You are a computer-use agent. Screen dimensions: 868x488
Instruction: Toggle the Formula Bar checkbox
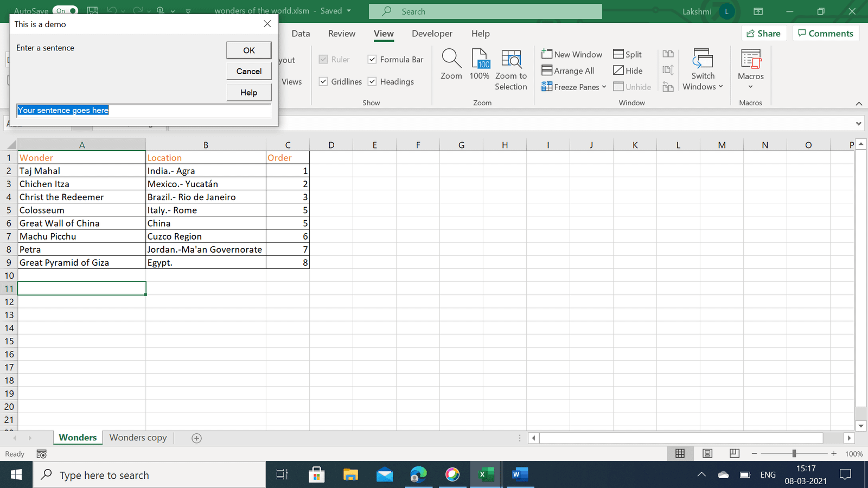372,60
